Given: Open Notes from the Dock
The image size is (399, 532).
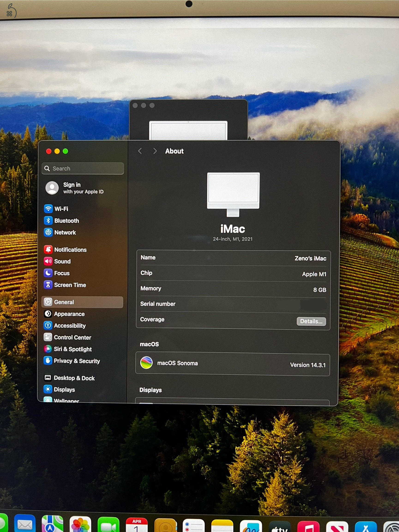Looking at the screenshot, I should 222,526.
